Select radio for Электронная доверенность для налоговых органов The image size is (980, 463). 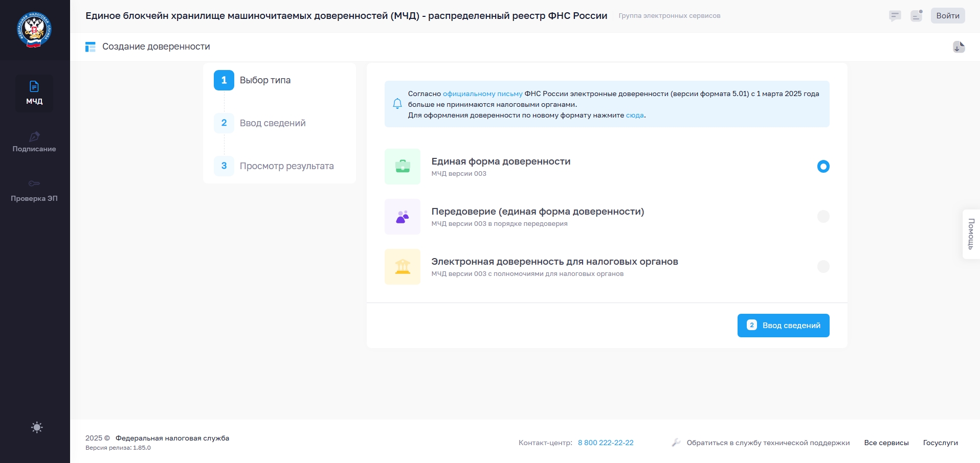click(x=823, y=267)
